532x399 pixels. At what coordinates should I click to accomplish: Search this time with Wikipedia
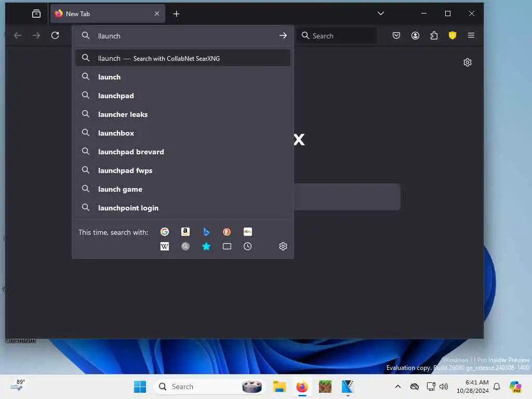click(x=165, y=246)
